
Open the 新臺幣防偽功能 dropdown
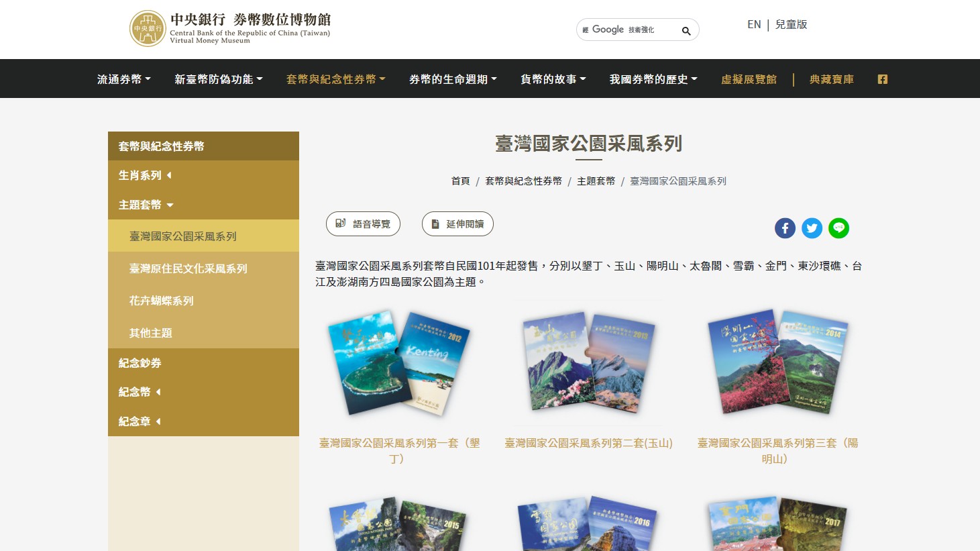point(219,79)
